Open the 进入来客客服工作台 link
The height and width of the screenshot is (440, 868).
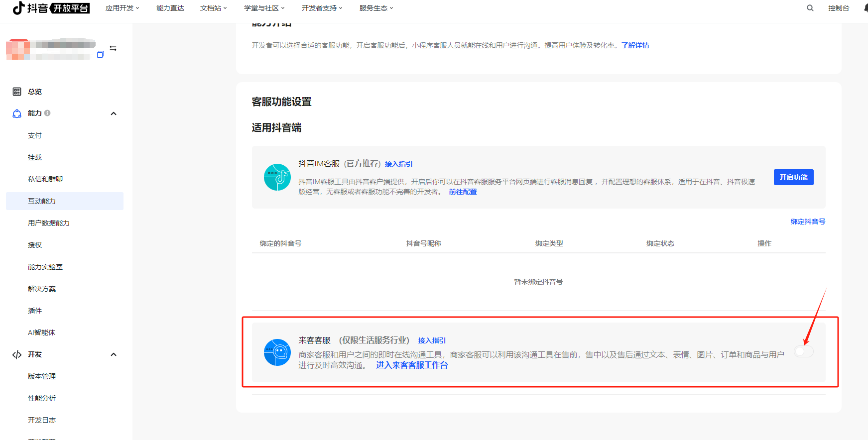(412, 365)
